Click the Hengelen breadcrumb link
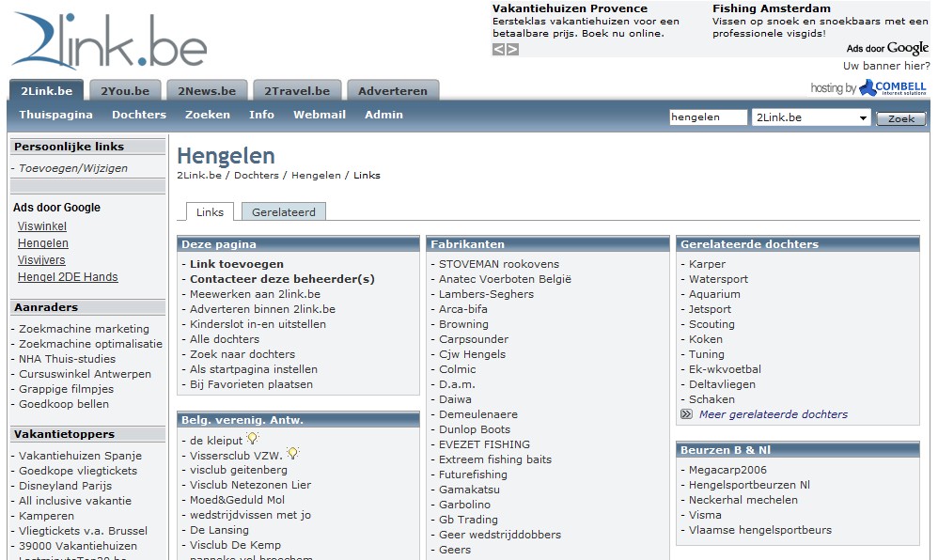Viewport: 938px width, 560px height. (316, 176)
